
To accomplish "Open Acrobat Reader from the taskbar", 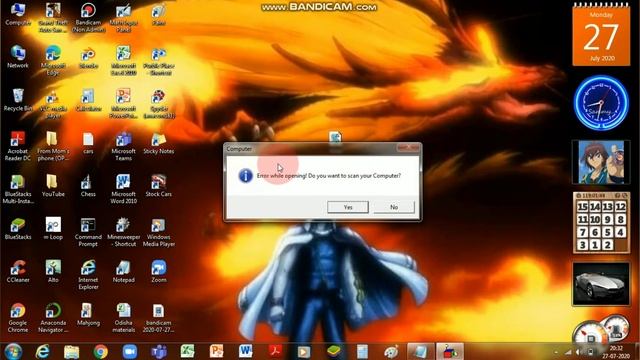I will tap(275, 351).
